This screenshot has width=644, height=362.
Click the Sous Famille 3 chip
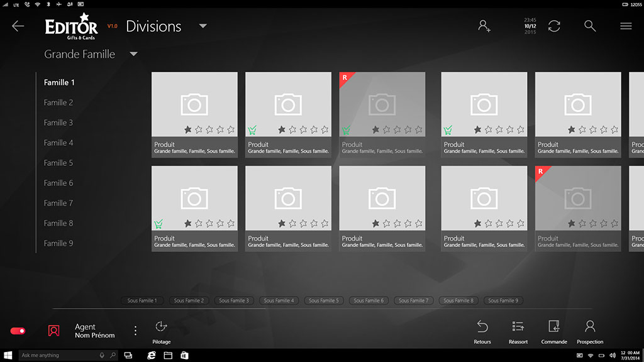pyautogui.click(x=234, y=300)
